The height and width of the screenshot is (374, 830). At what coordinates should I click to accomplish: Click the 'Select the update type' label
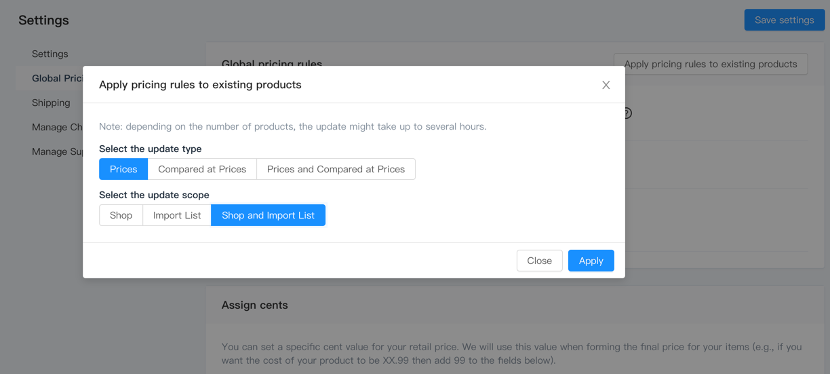point(150,149)
